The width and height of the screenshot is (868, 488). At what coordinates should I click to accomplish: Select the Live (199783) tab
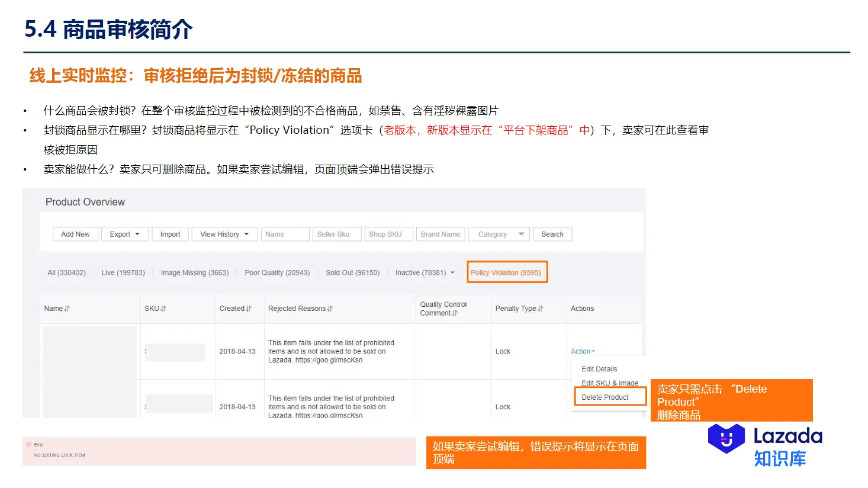(123, 272)
